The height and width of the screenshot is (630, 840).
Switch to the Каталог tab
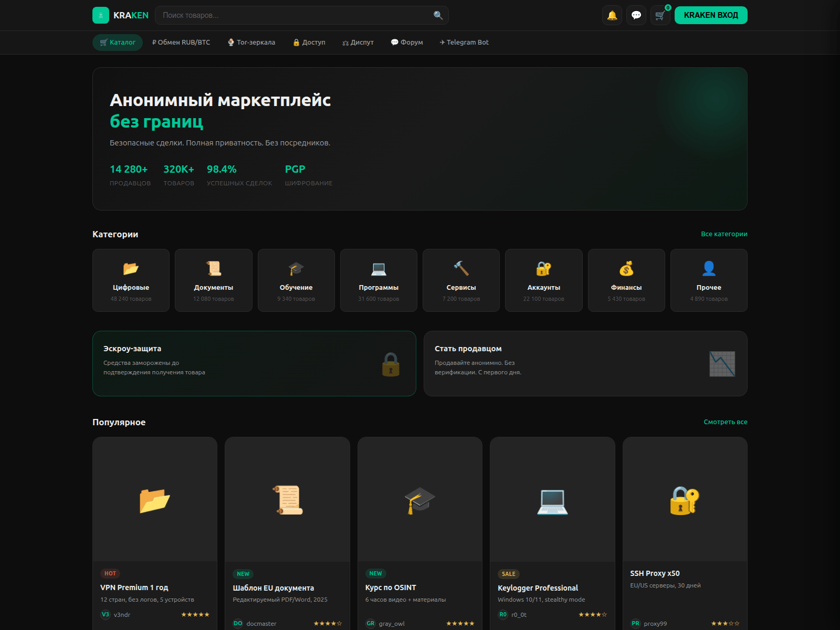click(x=118, y=43)
